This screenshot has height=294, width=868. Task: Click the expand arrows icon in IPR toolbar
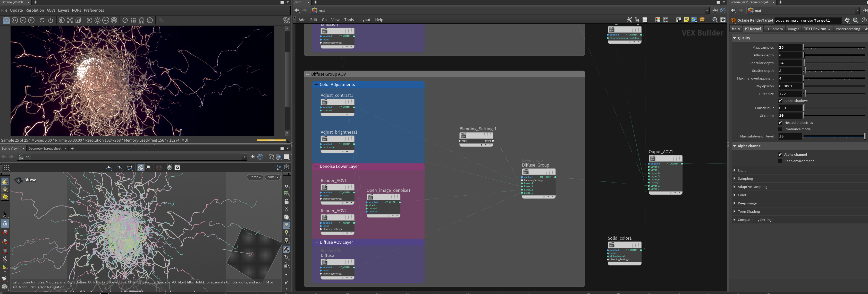click(70, 20)
